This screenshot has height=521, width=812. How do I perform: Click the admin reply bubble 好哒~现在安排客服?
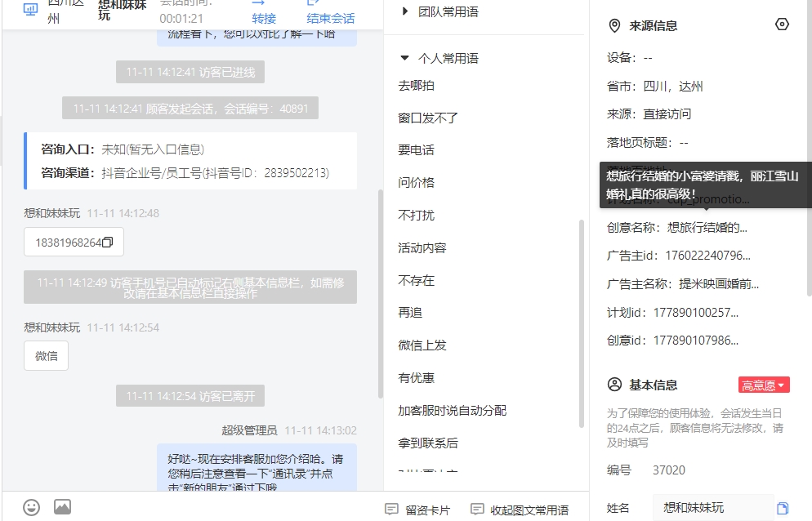[x=257, y=467]
